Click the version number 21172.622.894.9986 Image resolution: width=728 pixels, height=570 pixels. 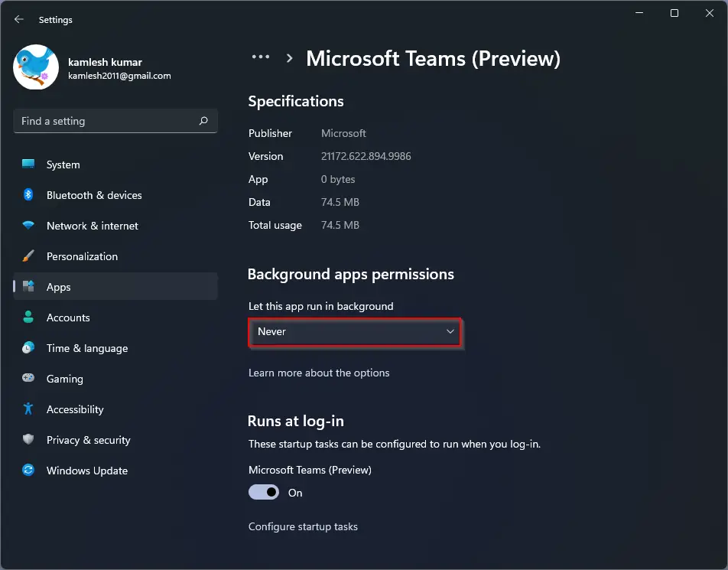coord(366,156)
